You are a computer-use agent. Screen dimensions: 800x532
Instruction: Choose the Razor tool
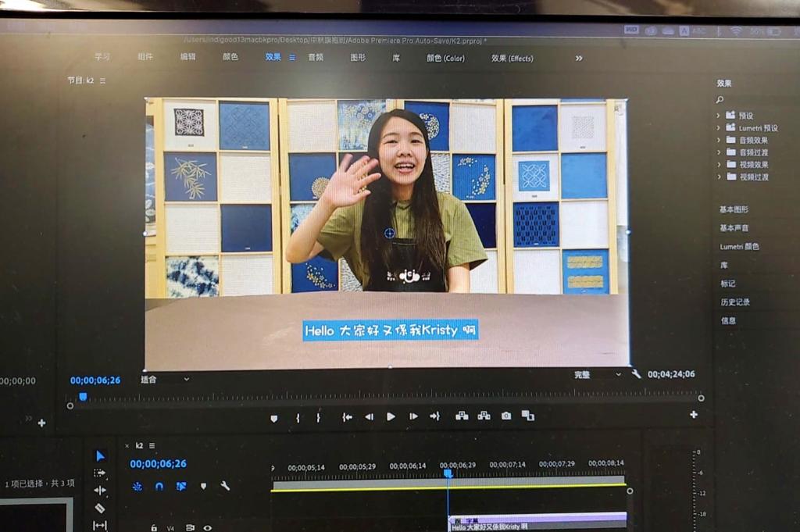pos(100,508)
